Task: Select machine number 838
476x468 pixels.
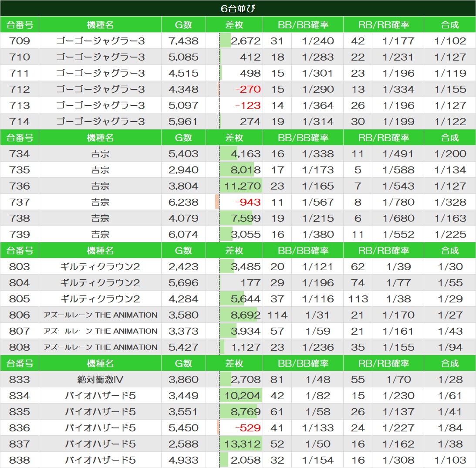Action: pyautogui.click(x=20, y=459)
